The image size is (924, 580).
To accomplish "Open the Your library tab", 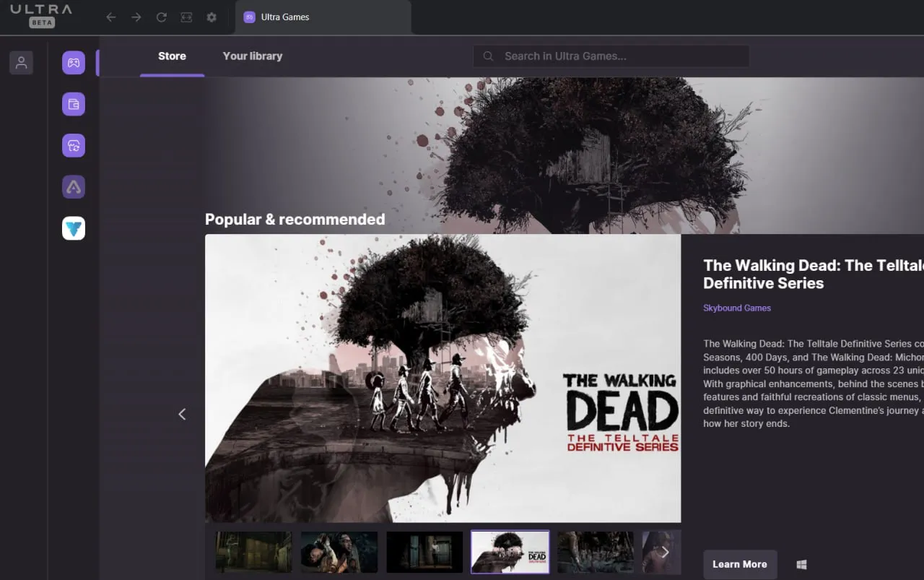I will (x=253, y=56).
